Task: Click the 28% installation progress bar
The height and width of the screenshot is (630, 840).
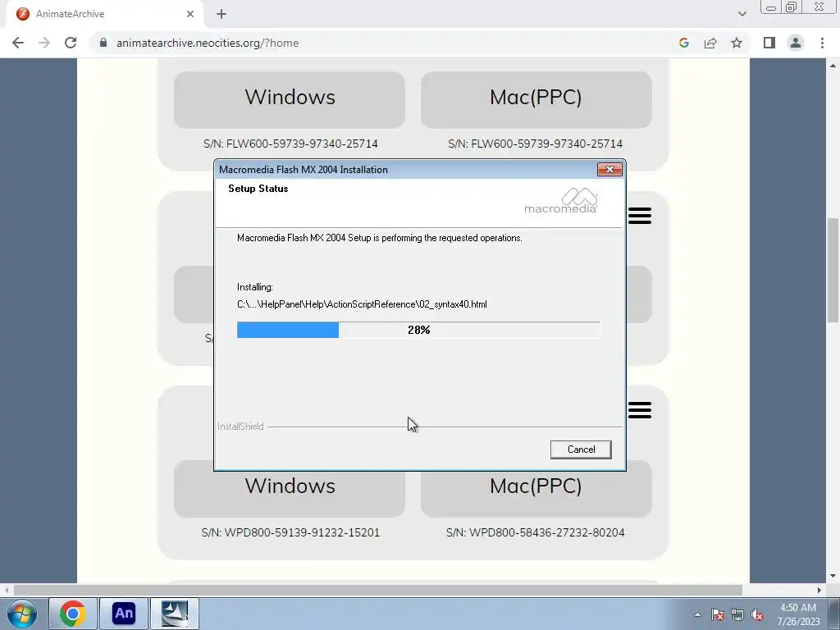Action: [418, 330]
